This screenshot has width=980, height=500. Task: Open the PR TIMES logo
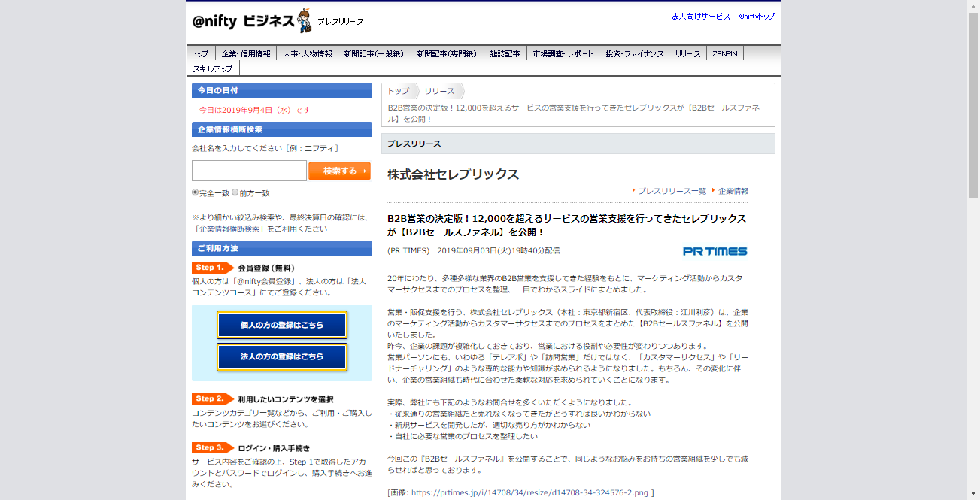(x=715, y=251)
